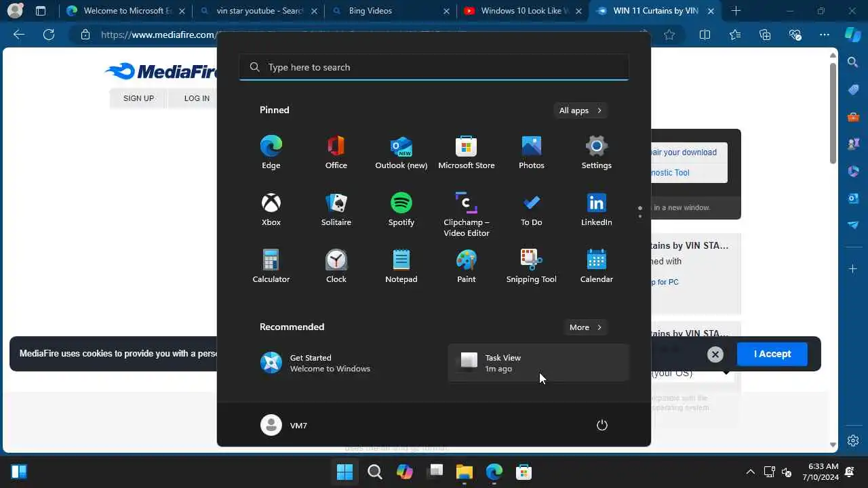The image size is (868, 488).
Task: Click MediaFire LOG IN button
Action: pos(197,98)
